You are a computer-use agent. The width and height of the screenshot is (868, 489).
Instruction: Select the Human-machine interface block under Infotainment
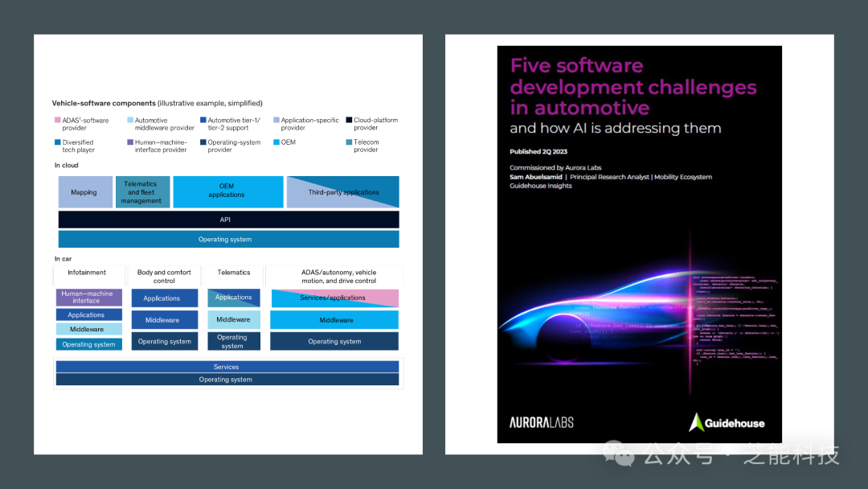click(x=88, y=298)
